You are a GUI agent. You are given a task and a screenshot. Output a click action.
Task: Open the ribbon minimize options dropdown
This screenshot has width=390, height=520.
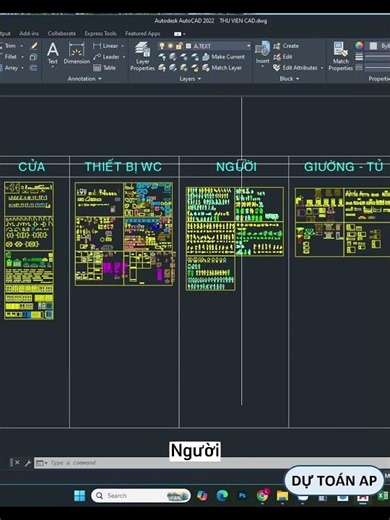pyautogui.click(x=184, y=34)
